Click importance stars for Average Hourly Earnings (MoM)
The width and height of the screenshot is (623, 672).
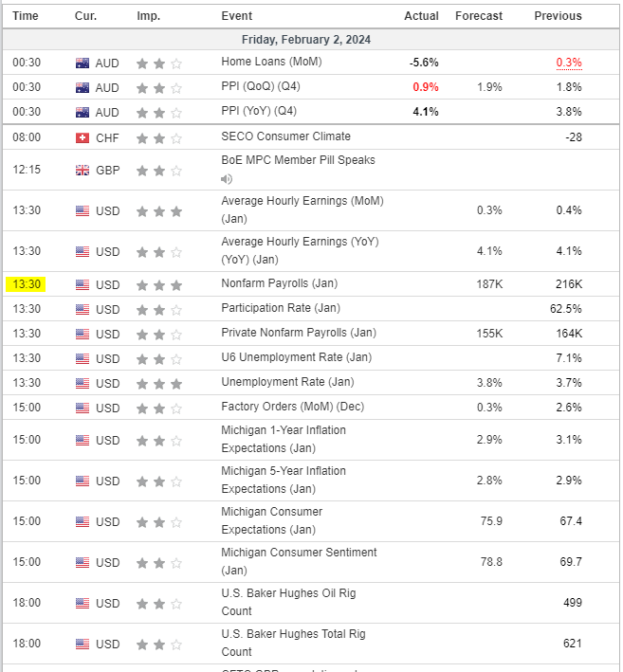pyautogui.click(x=159, y=210)
